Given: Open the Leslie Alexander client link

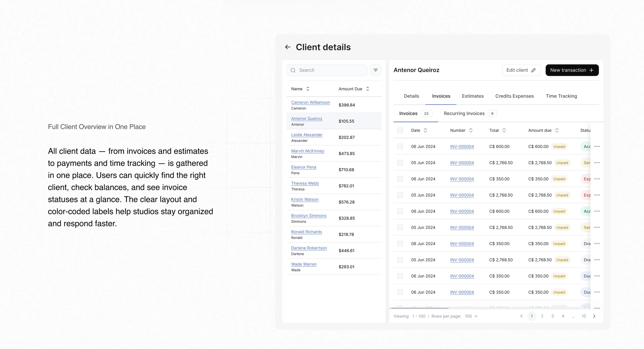Looking at the screenshot, I should point(307,135).
